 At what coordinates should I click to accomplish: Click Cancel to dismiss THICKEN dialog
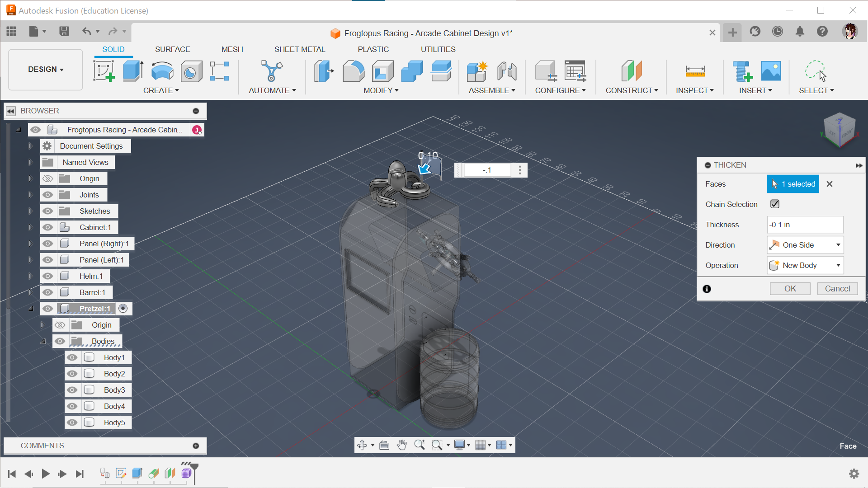point(837,288)
